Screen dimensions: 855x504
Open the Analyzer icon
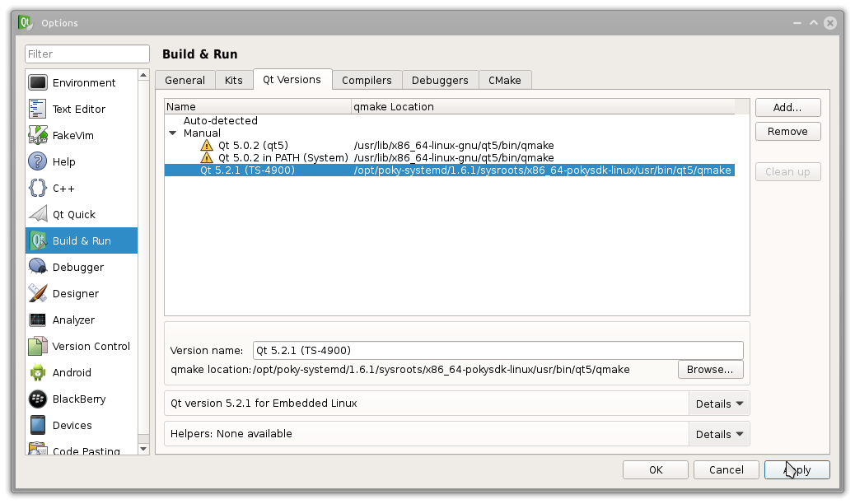38,320
